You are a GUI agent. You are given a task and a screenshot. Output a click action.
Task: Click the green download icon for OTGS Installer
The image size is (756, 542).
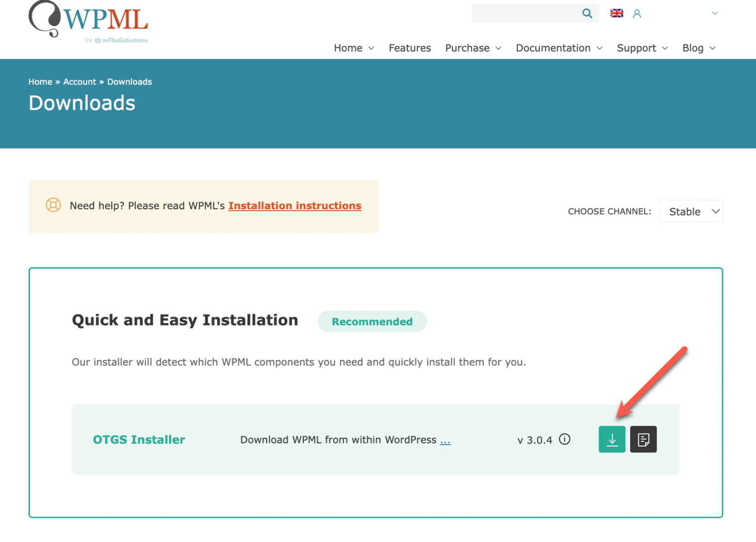pyautogui.click(x=612, y=439)
